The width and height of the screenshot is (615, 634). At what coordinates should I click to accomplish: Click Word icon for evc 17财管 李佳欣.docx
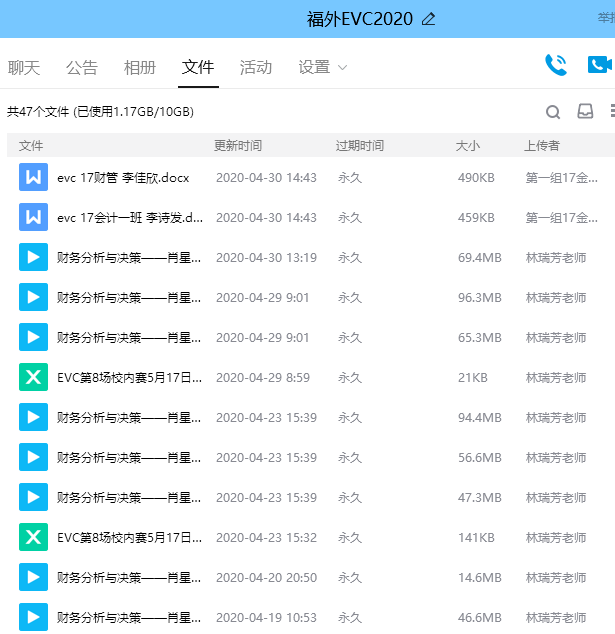point(34,177)
